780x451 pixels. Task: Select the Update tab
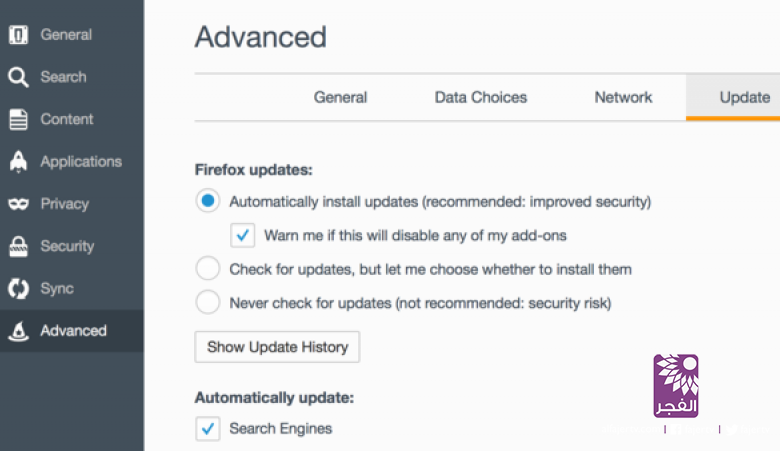point(744,98)
